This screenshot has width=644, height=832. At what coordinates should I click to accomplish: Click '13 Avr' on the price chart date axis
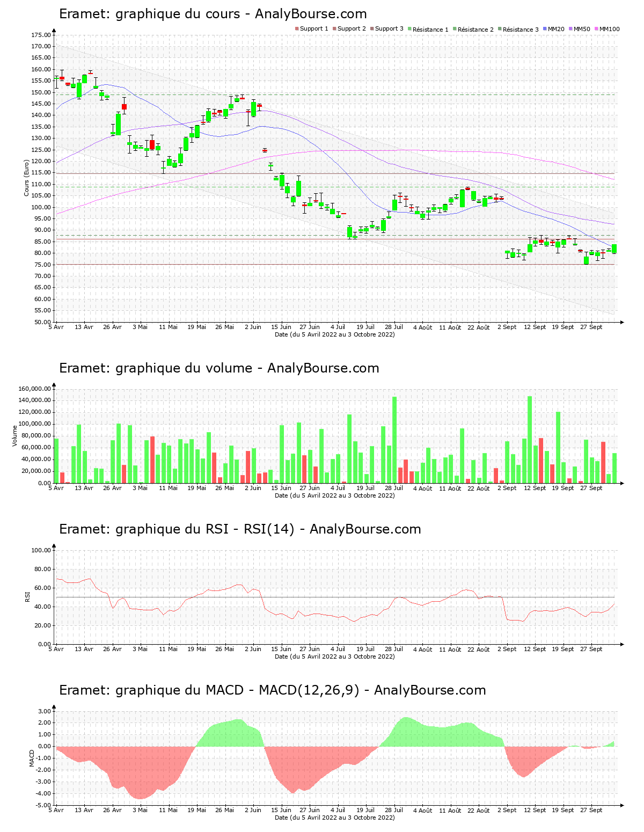pyautogui.click(x=84, y=327)
